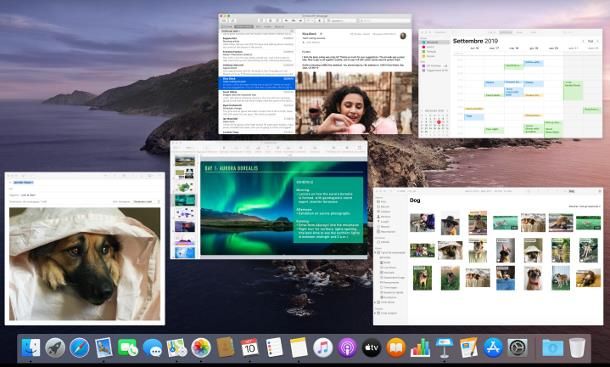Open Notes yellow pad icon in Dock
This screenshot has height=367, width=610.
pos(298,347)
